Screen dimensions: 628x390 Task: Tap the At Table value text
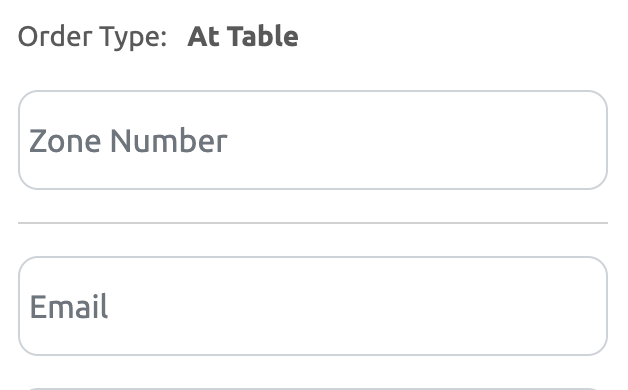pyautogui.click(x=243, y=36)
